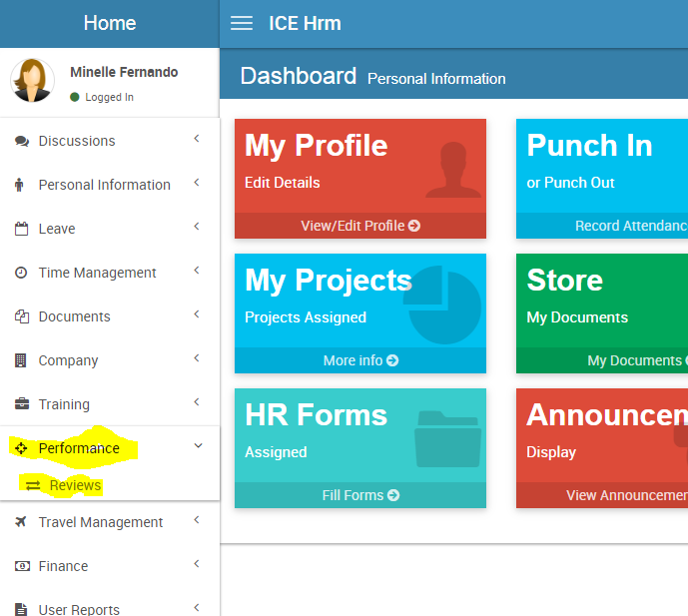Toggle the hamburger sidebar menu icon
This screenshot has height=616, width=688.
242,23
